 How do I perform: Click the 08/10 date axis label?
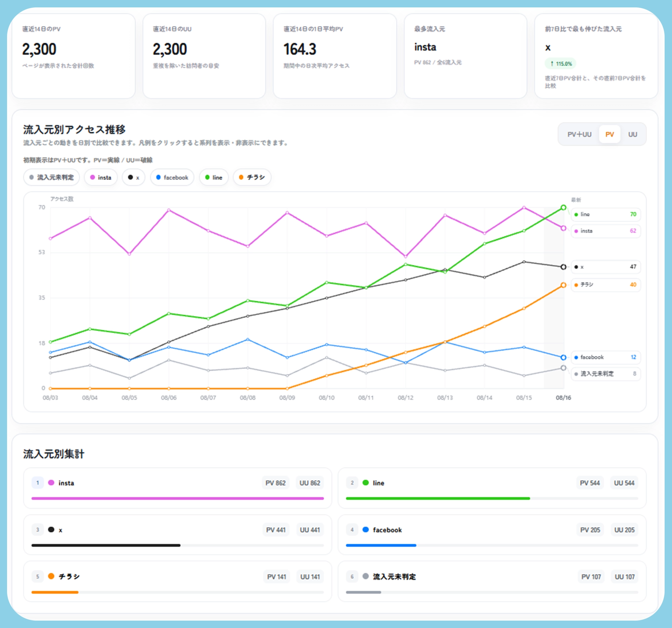click(x=327, y=398)
